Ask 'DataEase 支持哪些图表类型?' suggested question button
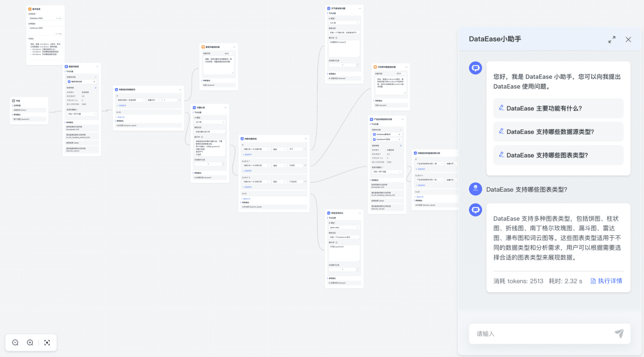This screenshot has height=357, width=644. [x=558, y=155]
